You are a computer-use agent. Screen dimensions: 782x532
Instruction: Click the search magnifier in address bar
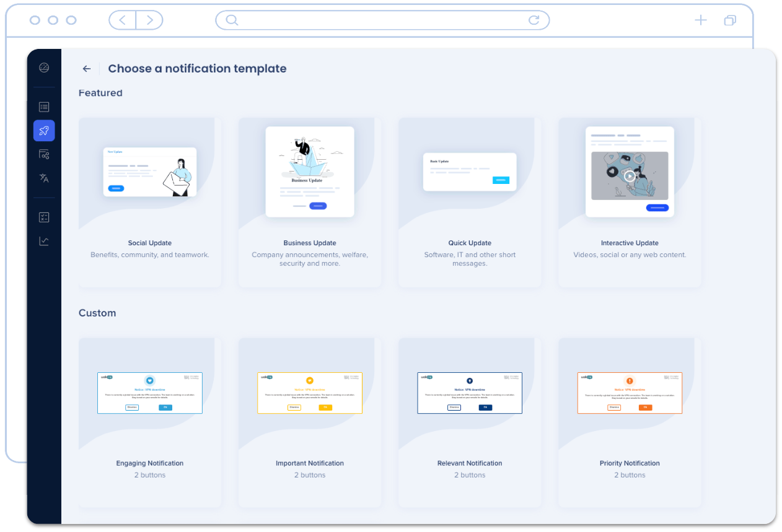coord(232,20)
